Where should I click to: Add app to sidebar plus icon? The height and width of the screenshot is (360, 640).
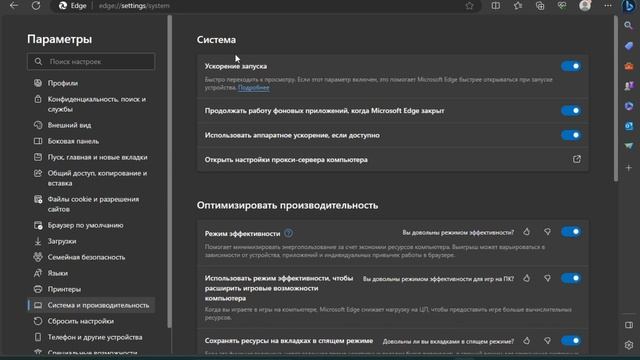pos(629,168)
